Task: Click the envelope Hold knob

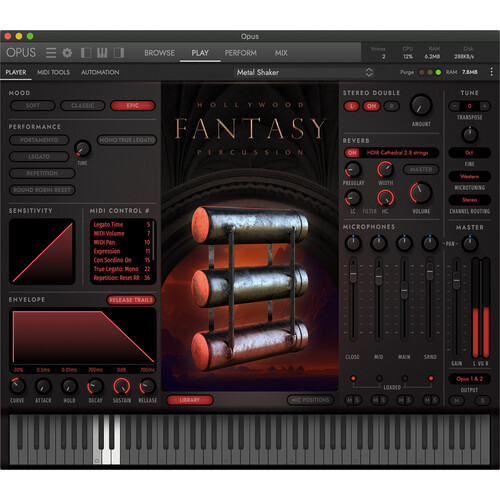Action: click(69, 386)
